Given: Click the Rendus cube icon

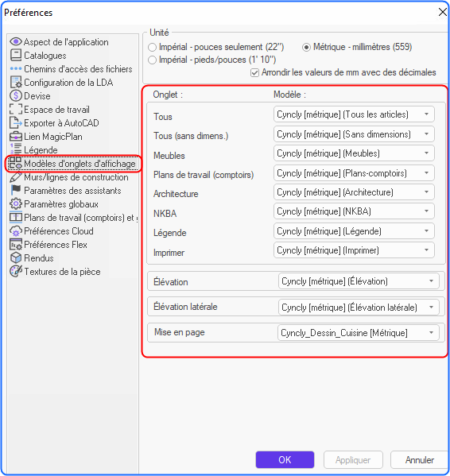Looking at the screenshot, I should 16,257.
